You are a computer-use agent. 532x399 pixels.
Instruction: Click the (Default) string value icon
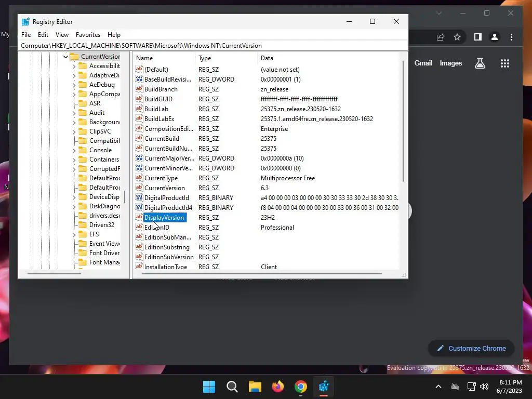[139, 69]
